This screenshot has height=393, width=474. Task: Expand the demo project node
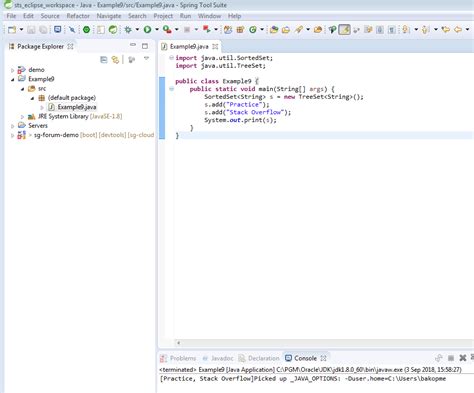(12, 70)
